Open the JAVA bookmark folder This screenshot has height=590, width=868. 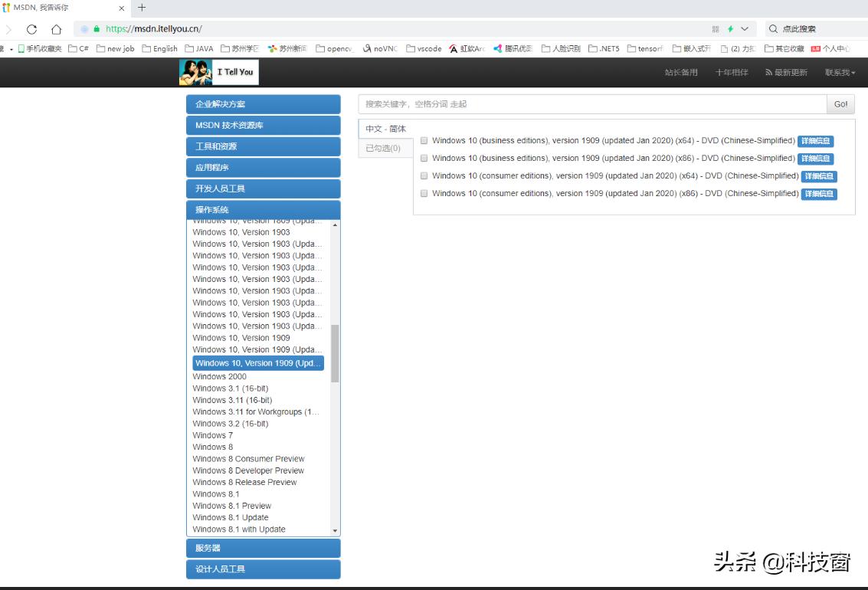tap(198, 49)
